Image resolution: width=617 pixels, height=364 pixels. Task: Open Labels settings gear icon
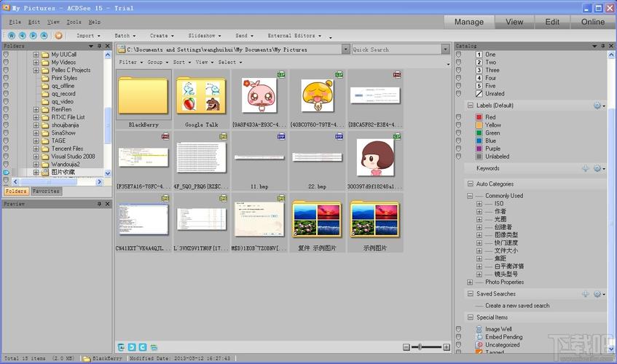coord(599,106)
